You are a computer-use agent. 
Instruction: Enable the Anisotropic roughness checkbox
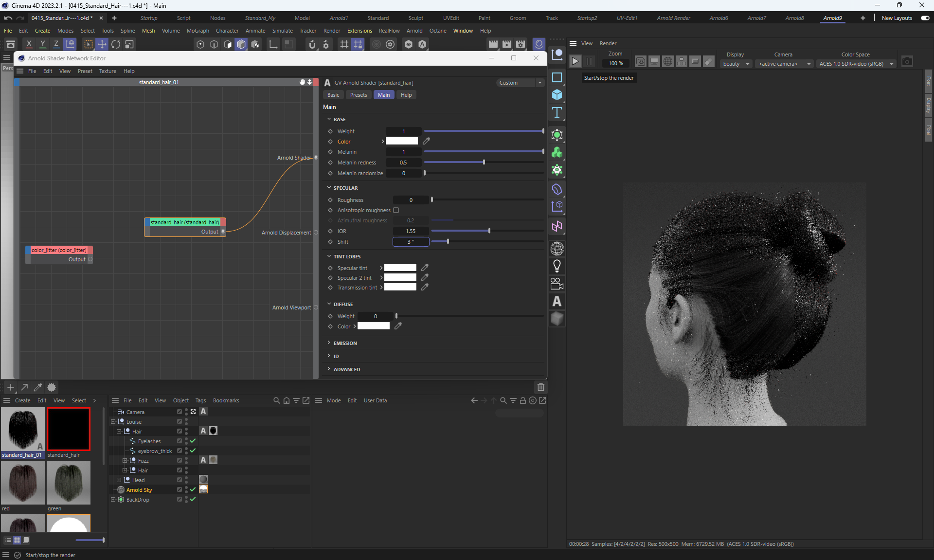coord(396,210)
